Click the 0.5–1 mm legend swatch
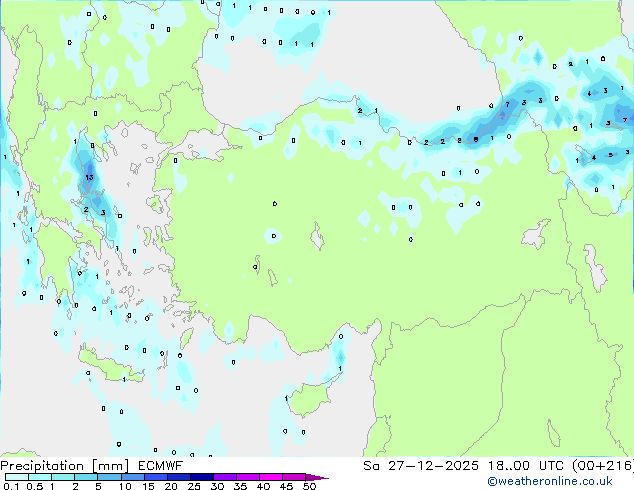 (40, 477)
